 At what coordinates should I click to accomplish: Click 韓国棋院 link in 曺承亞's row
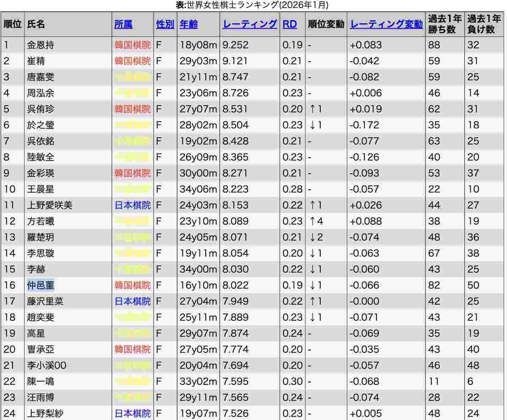(x=132, y=349)
